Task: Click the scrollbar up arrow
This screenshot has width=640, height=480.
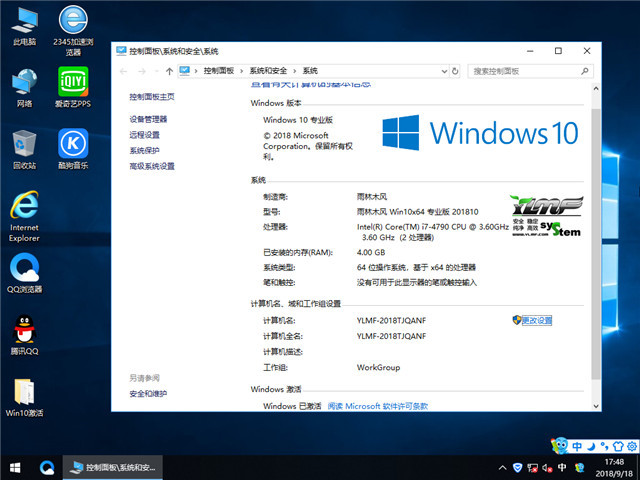Action: (x=596, y=88)
